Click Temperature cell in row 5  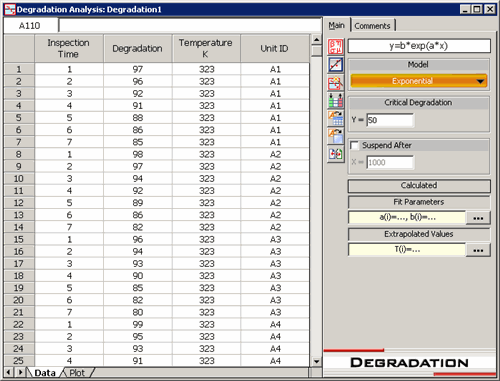(206, 118)
